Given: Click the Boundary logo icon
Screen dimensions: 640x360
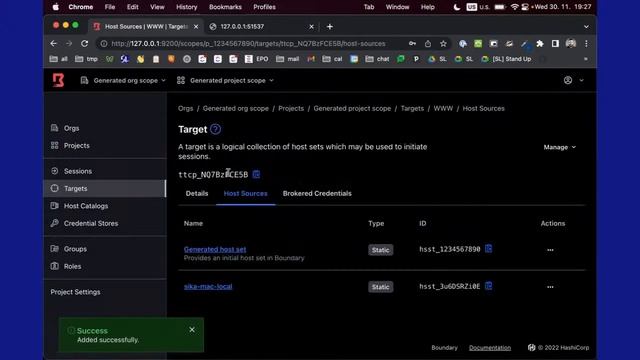Looking at the screenshot, I should [x=58, y=80].
